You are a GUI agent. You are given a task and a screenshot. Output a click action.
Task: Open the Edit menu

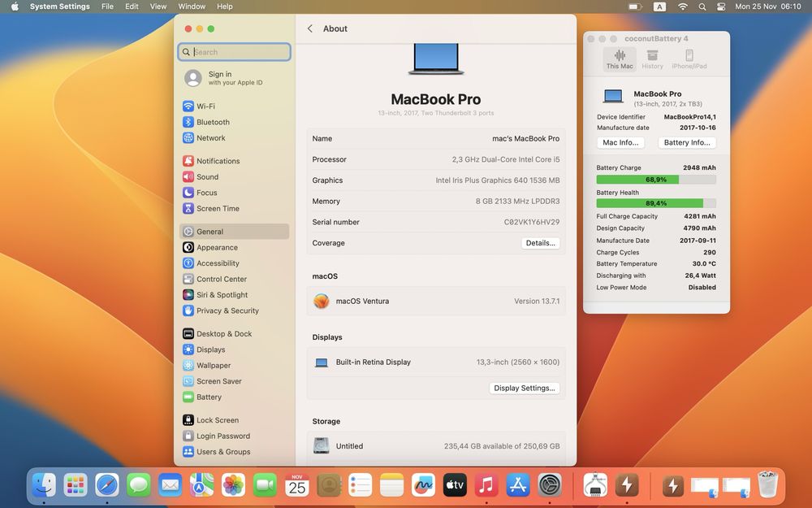tap(132, 7)
